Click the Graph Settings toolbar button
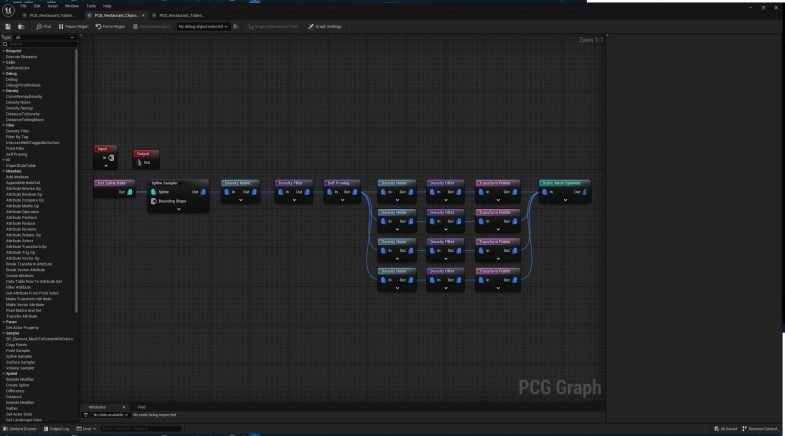 (324, 27)
